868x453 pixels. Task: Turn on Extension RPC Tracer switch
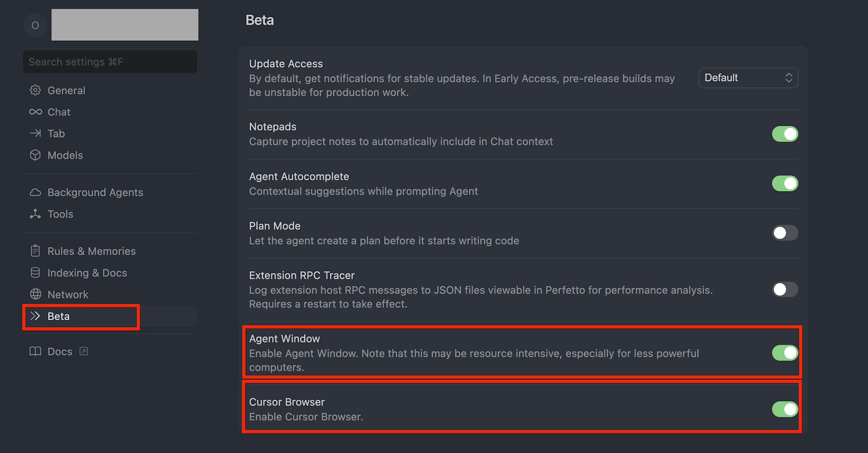pyautogui.click(x=785, y=289)
